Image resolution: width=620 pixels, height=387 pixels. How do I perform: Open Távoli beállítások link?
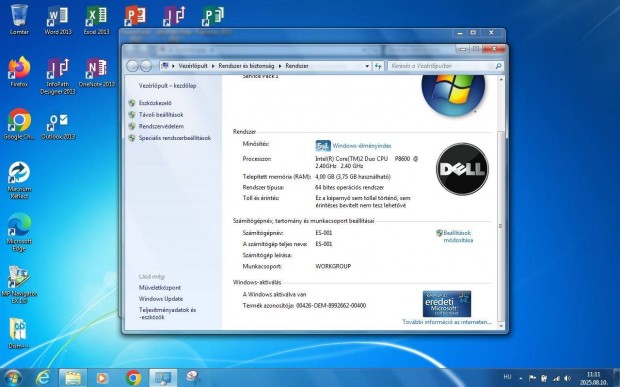pos(161,115)
